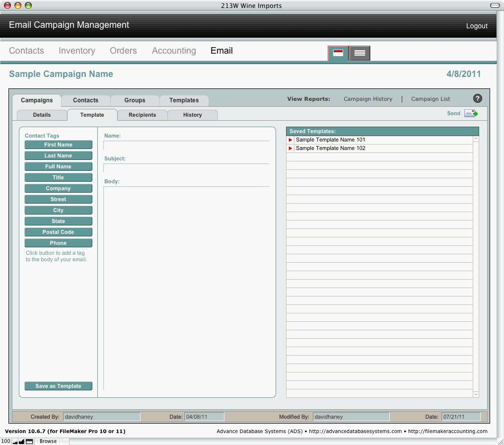Open the help question mark icon
Viewport: 504px width, 445px height.
click(x=477, y=99)
